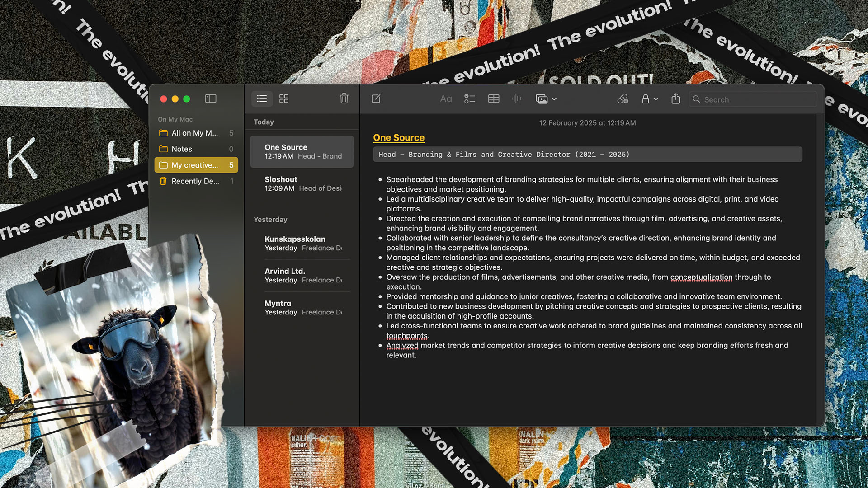
Task: Select the My creative folder
Action: (196, 165)
